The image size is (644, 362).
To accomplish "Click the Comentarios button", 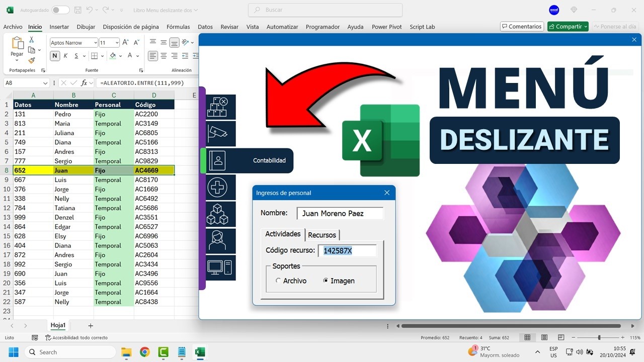I will coord(522,27).
